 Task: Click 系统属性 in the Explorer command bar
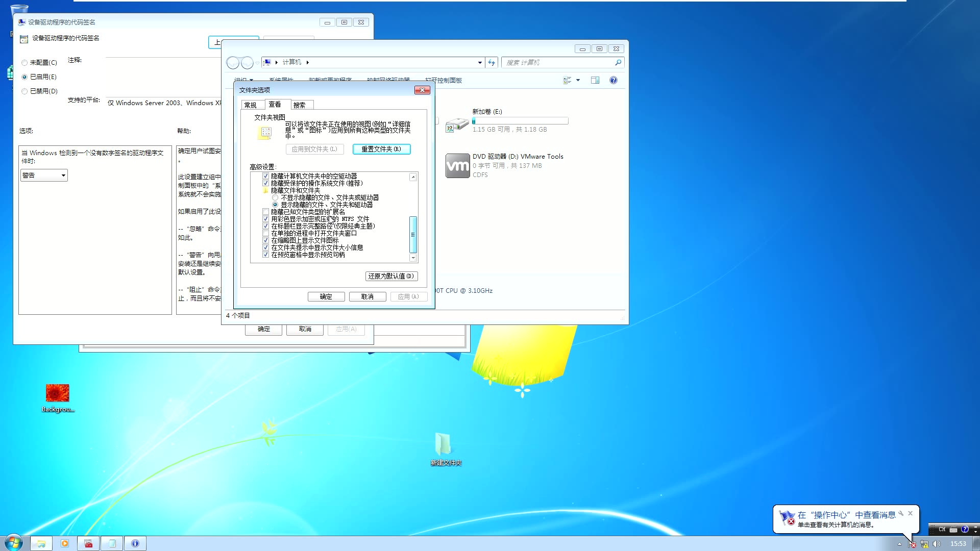281,80
